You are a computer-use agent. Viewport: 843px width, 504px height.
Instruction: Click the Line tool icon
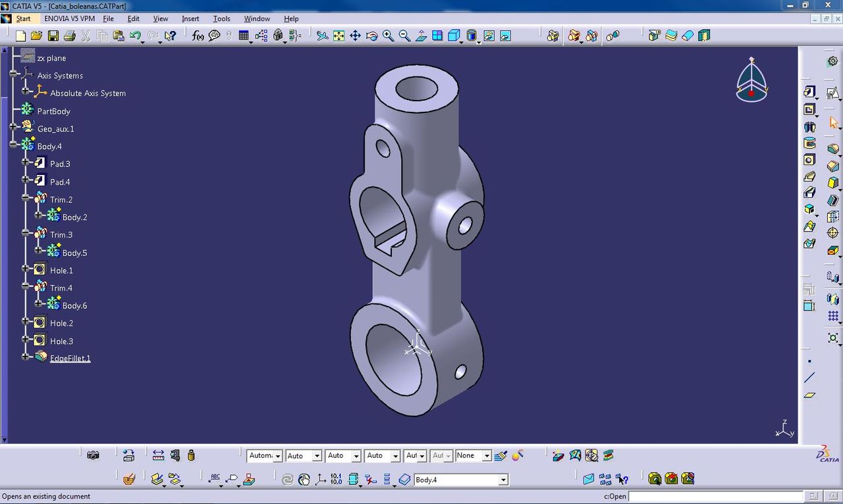(x=809, y=378)
